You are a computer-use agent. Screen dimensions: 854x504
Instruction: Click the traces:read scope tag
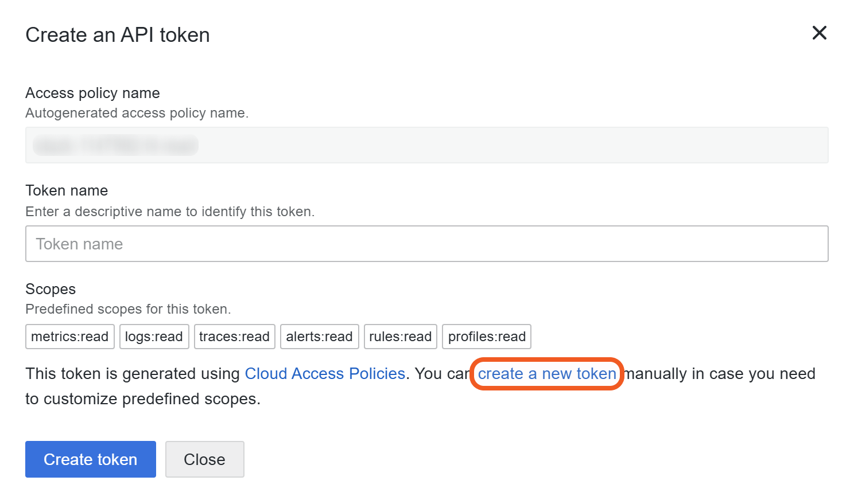(234, 337)
